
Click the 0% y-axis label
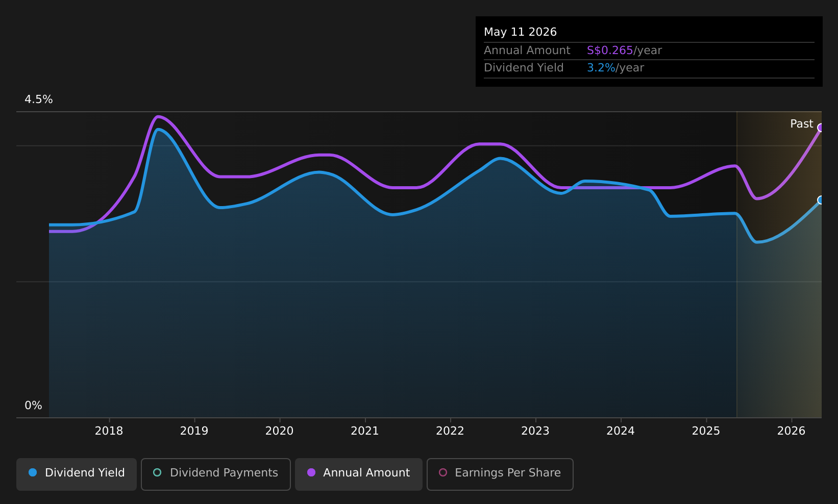(x=33, y=406)
